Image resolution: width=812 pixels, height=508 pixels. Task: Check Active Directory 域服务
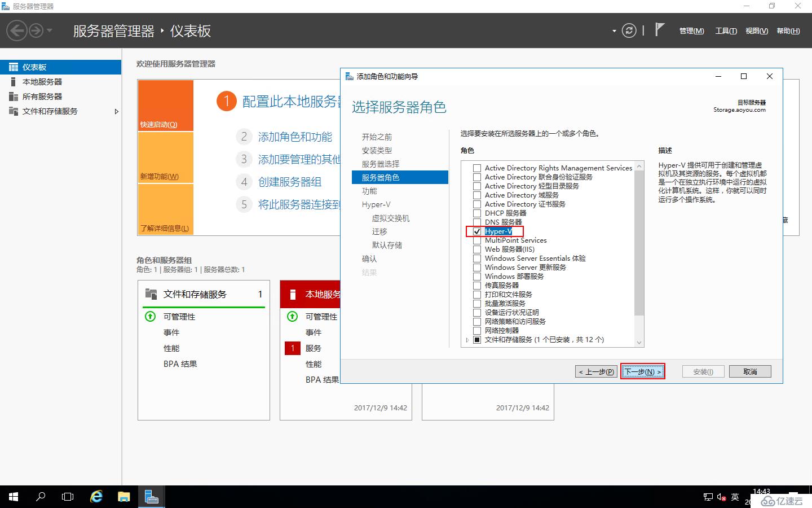coord(477,195)
